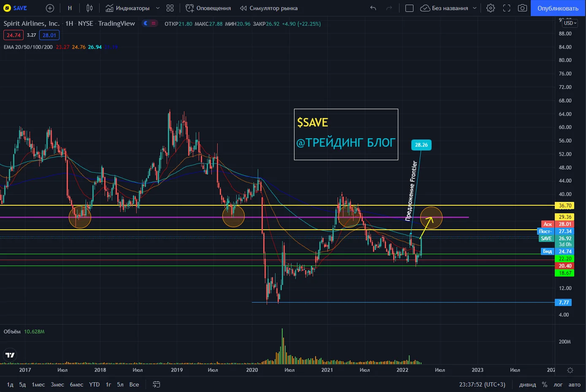Expand the indicator templates chevron
The width and height of the screenshot is (586, 392).
(158, 8)
